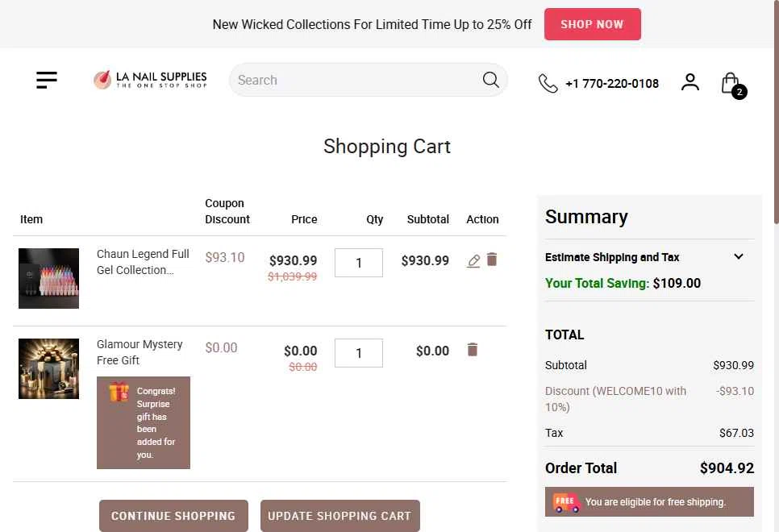
Task: Click the Glamour gift strikethrough price $0.00
Action: point(303,367)
